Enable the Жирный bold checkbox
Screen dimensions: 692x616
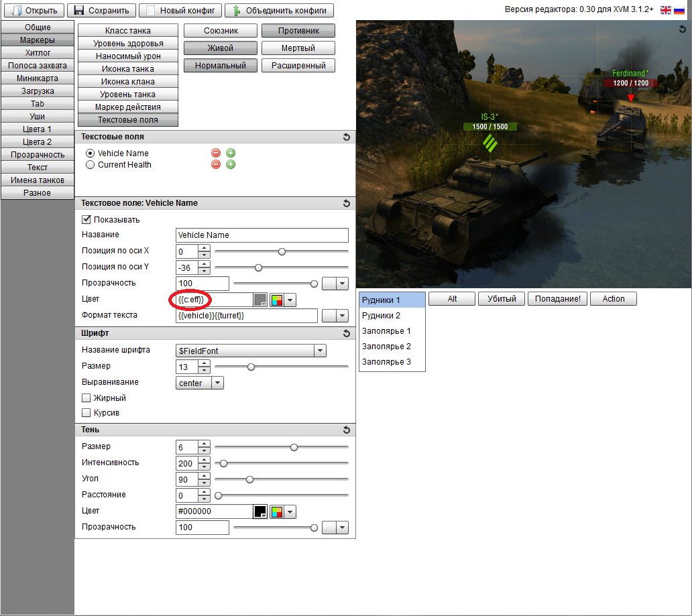click(x=86, y=398)
